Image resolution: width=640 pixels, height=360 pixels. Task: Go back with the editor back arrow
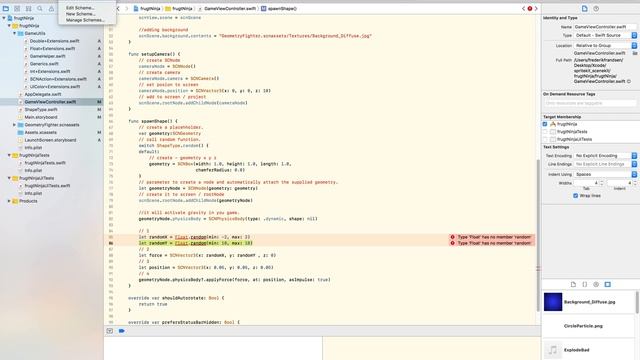click(118, 8)
